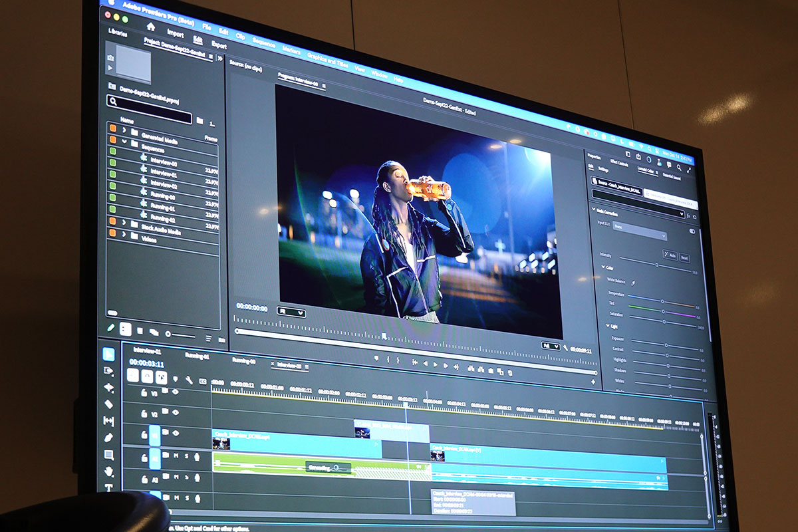Click the Temperature slider handle
The width and height of the screenshot is (798, 532).
pyautogui.click(x=662, y=301)
